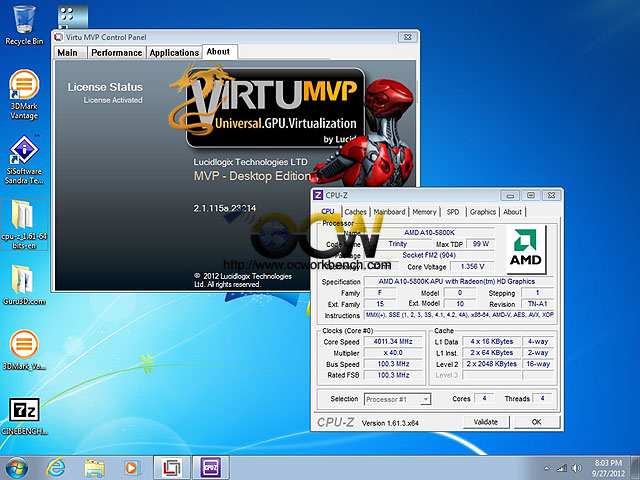This screenshot has height=480, width=640.
Task: Open the Applications tab in Virtu MVP
Action: pos(174,53)
